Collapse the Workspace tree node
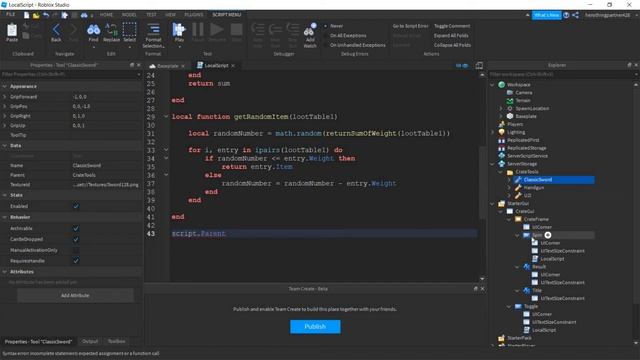Image resolution: width=640 pixels, height=360 pixels. [492, 85]
